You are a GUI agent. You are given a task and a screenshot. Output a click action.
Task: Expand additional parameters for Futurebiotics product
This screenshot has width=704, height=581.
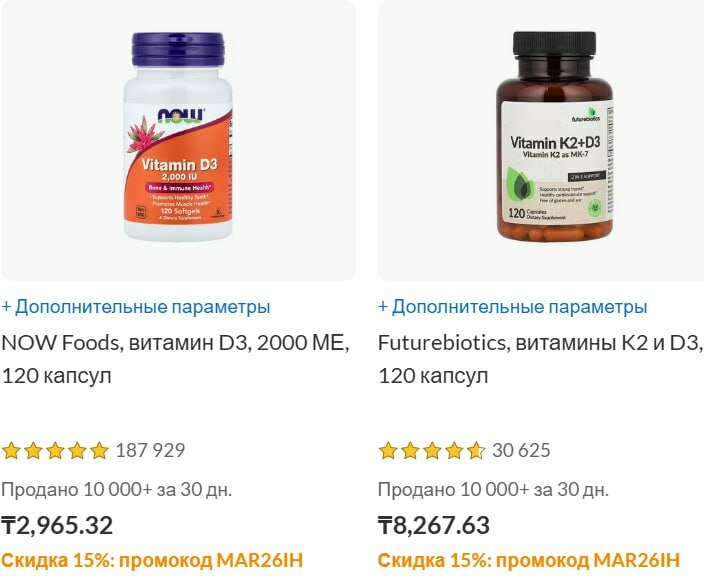click(513, 307)
